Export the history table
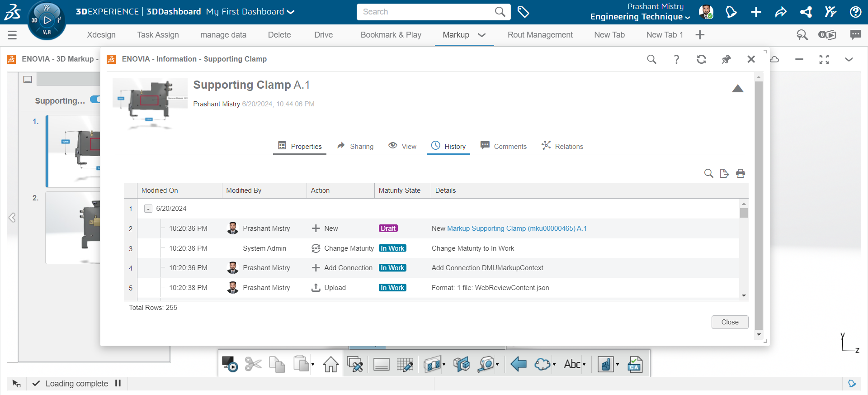 (724, 173)
